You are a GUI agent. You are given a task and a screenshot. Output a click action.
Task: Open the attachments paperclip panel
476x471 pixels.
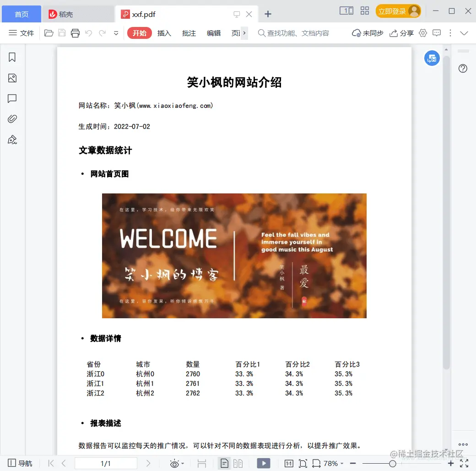tap(12, 118)
